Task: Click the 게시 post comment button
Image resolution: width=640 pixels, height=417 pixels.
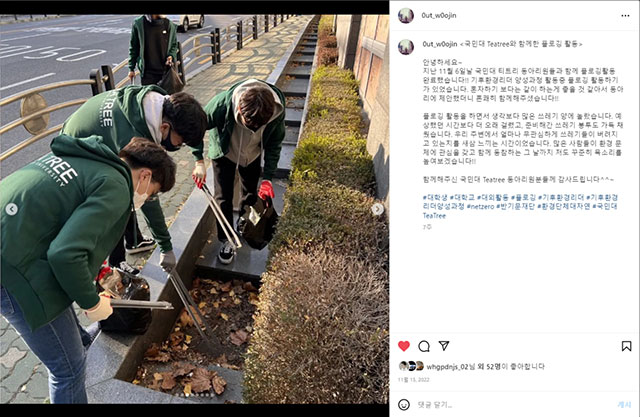Action: (x=624, y=405)
